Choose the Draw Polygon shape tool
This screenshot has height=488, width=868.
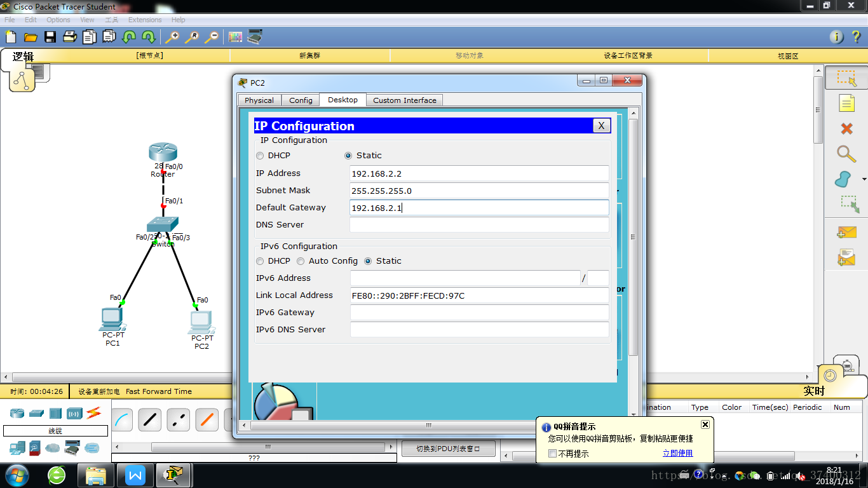[x=843, y=180]
